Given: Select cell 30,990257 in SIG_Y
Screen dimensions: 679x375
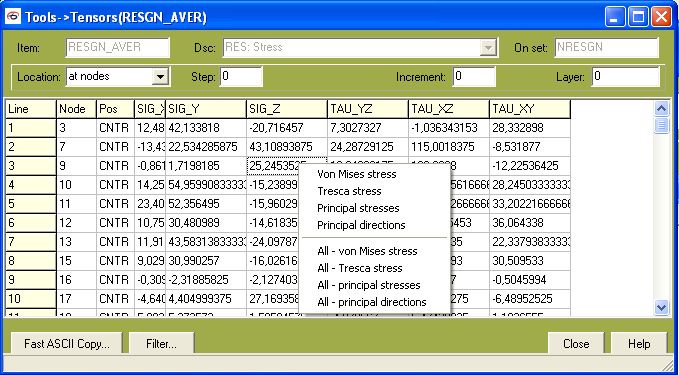Looking at the screenshot, I should click(206, 261).
